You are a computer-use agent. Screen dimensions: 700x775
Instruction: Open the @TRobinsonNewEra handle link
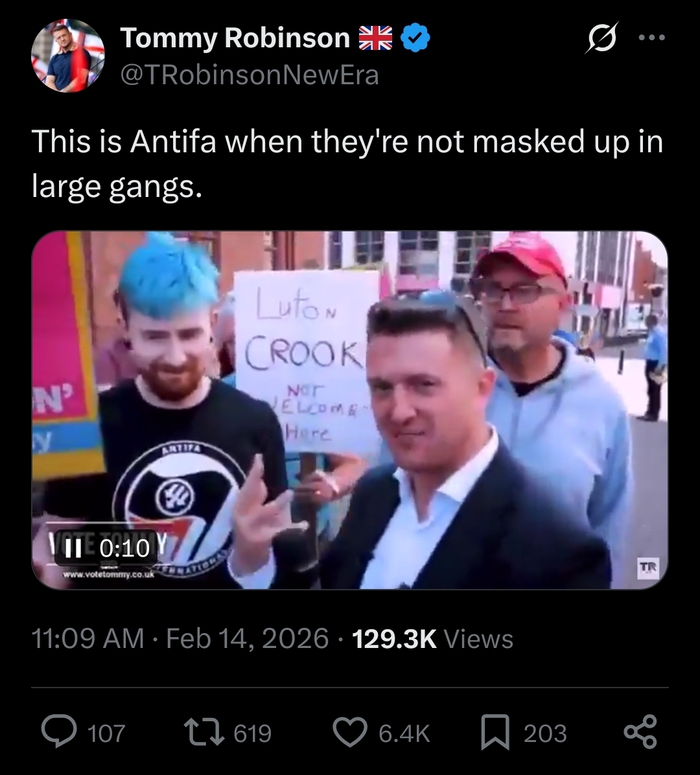250,75
